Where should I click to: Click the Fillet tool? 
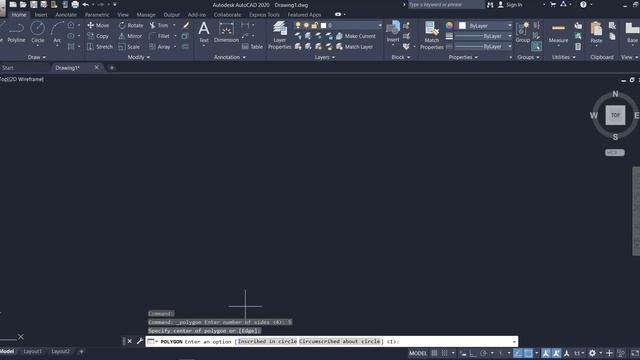pyautogui.click(x=160, y=36)
